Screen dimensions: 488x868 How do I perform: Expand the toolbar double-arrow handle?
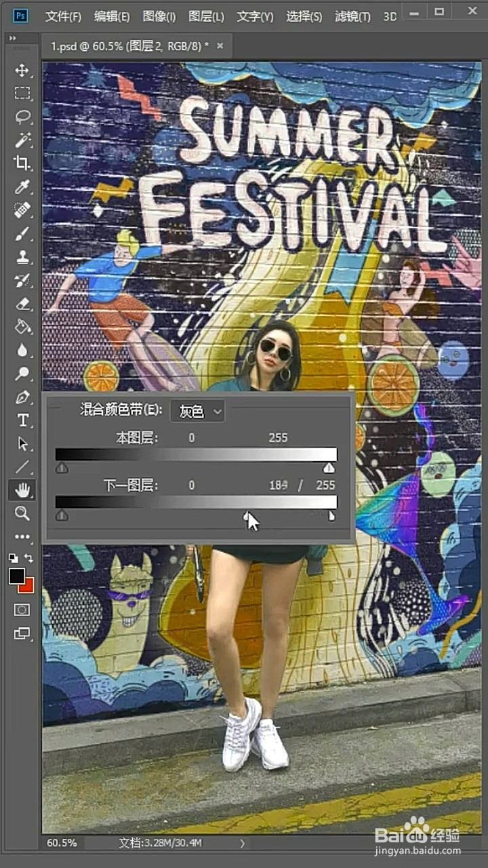click(x=12, y=39)
